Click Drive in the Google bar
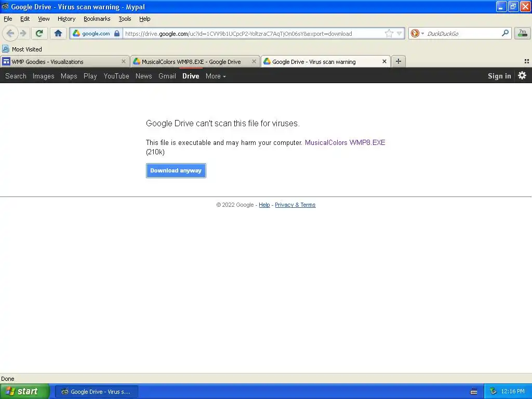The height and width of the screenshot is (399, 532). (x=191, y=76)
